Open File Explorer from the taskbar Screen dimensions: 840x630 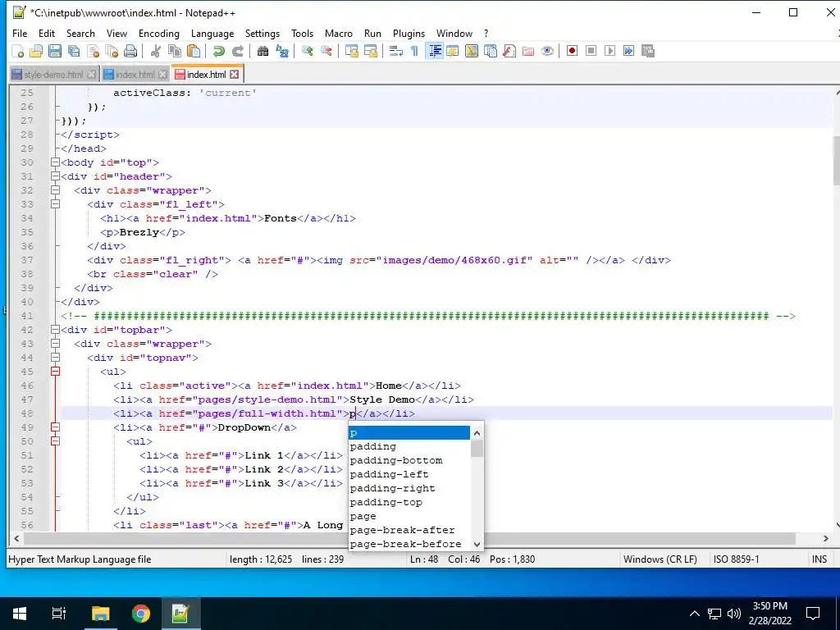(100, 614)
